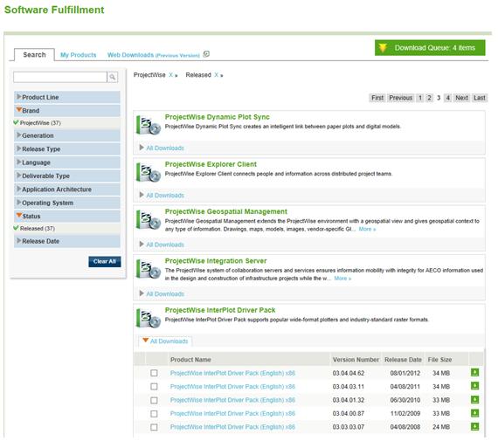Jump to results page 4
Screen dimensions: 498x448
coord(448,98)
